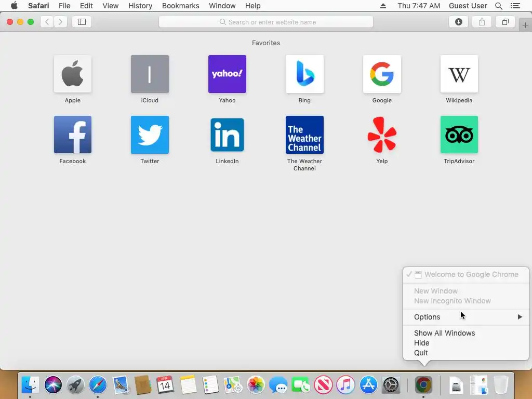Viewport: 532px width, 399px height.
Task: Choose New Window in Chrome dock menu
Action: [x=466, y=291]
